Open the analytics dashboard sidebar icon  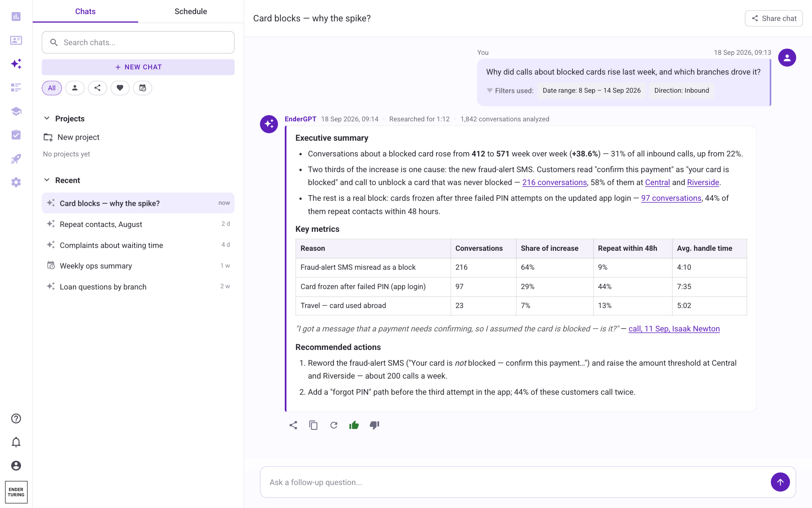tap(16, 17)
